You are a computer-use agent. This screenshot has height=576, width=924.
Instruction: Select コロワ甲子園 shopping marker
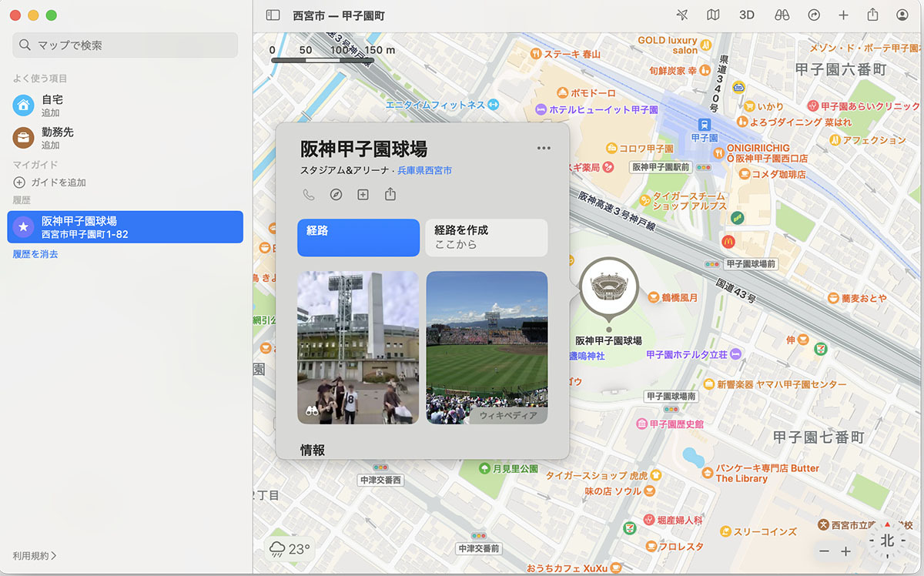pos(611,149)
